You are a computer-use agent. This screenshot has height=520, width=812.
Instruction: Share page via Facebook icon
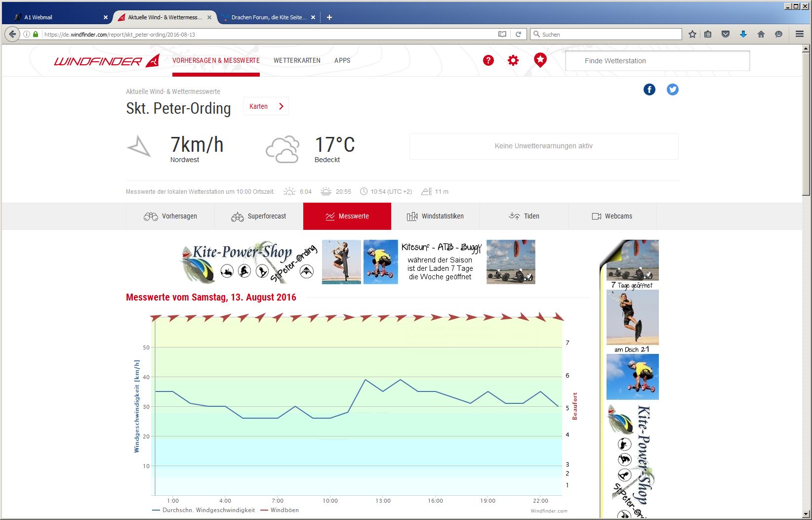coord(649,89)
